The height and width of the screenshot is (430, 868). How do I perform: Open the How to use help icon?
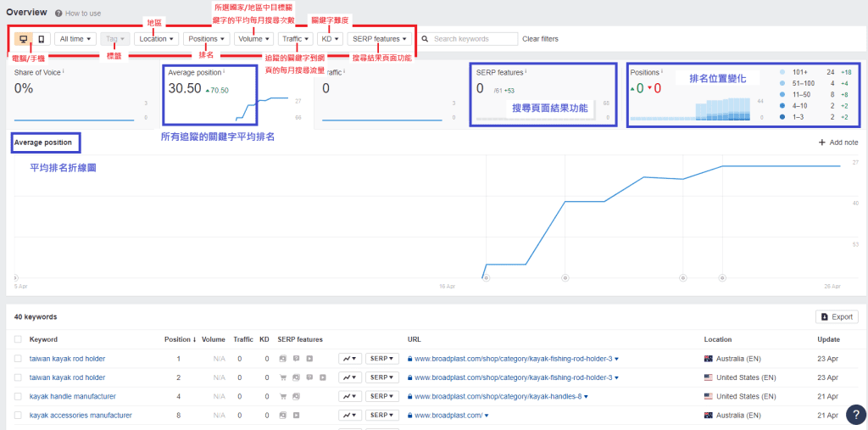tap(58, 14)
